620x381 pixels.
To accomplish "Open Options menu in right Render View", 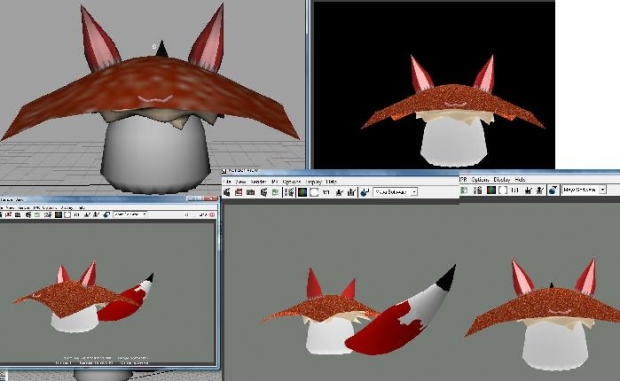I will pyautogui.click(x=480, y=179).
